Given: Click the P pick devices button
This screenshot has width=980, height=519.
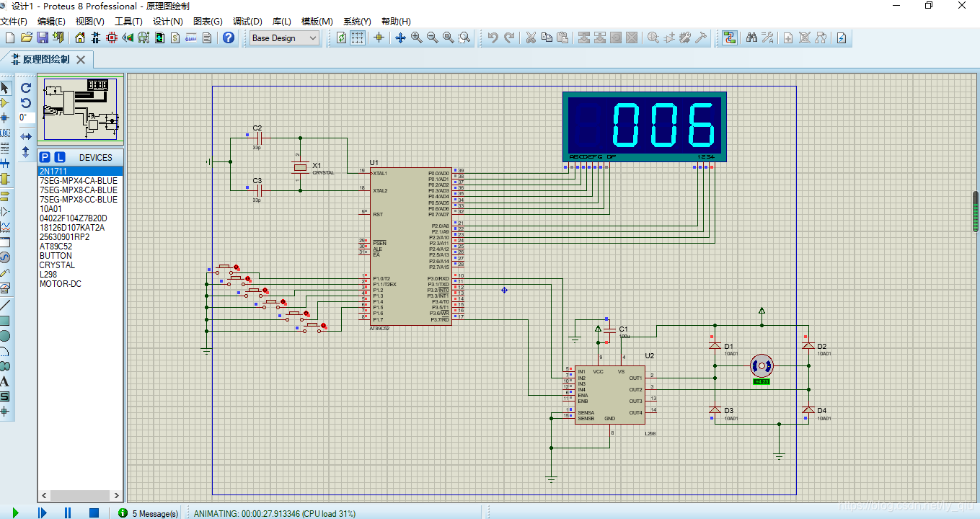Looking at the screenshot, I should coord(45,157).
